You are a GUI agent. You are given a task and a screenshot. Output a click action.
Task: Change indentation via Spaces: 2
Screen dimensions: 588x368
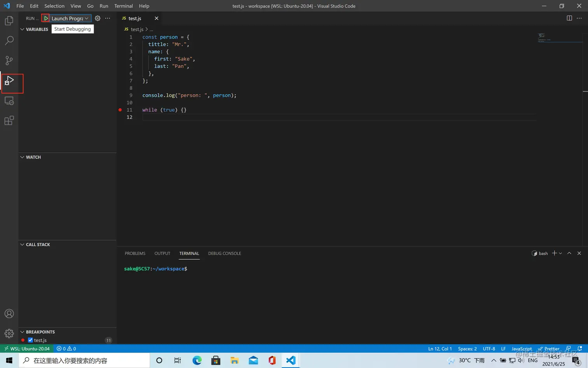coord(467,349)
